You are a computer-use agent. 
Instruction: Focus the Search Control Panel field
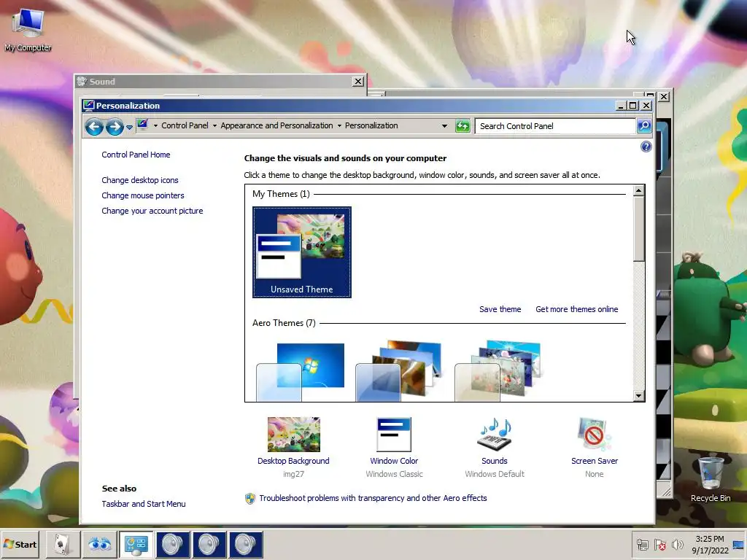(555, 126)
